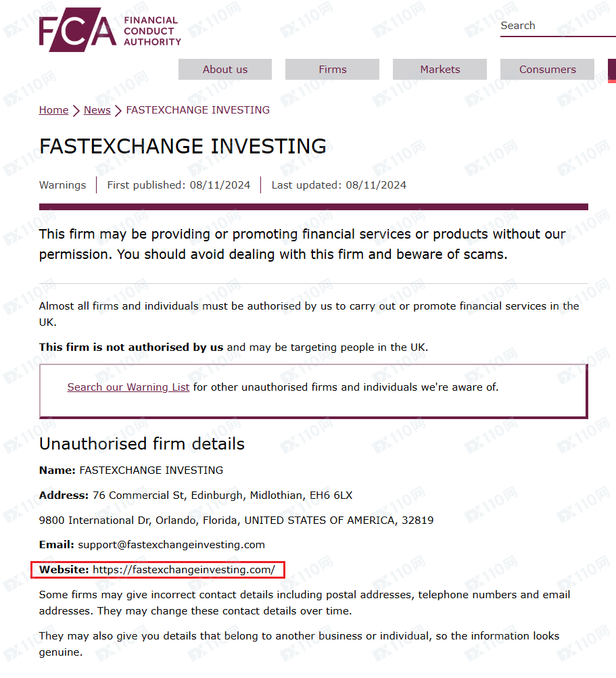Screen dimensions: 616x678
Task: Open the Markets navigation item
Action: coord(440,70)
